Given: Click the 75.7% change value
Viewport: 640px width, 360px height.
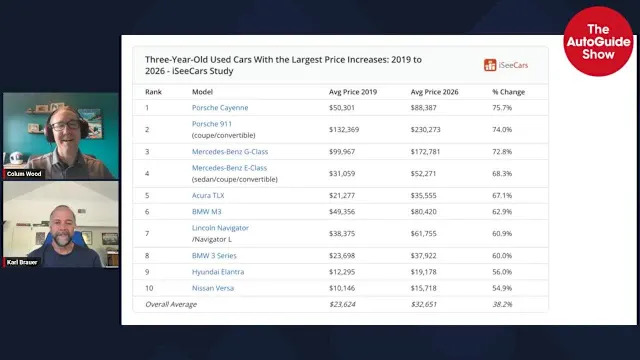Looking at the screenshot, I should point(502,108).
